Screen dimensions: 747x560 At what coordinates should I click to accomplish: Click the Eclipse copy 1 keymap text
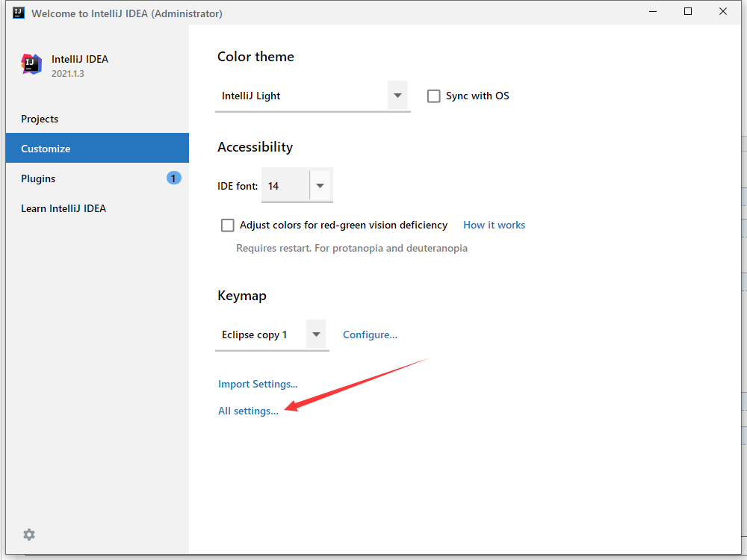pos(255,335)
